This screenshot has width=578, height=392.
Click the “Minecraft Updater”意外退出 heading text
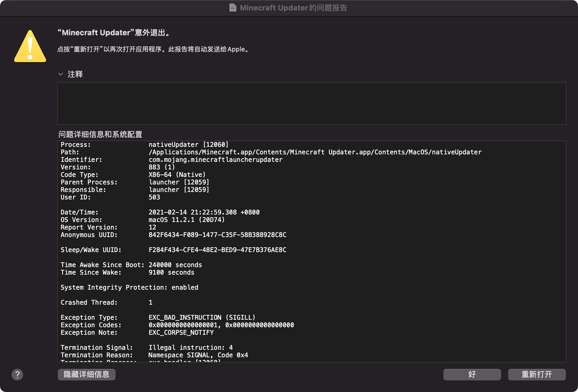(114, 33)
